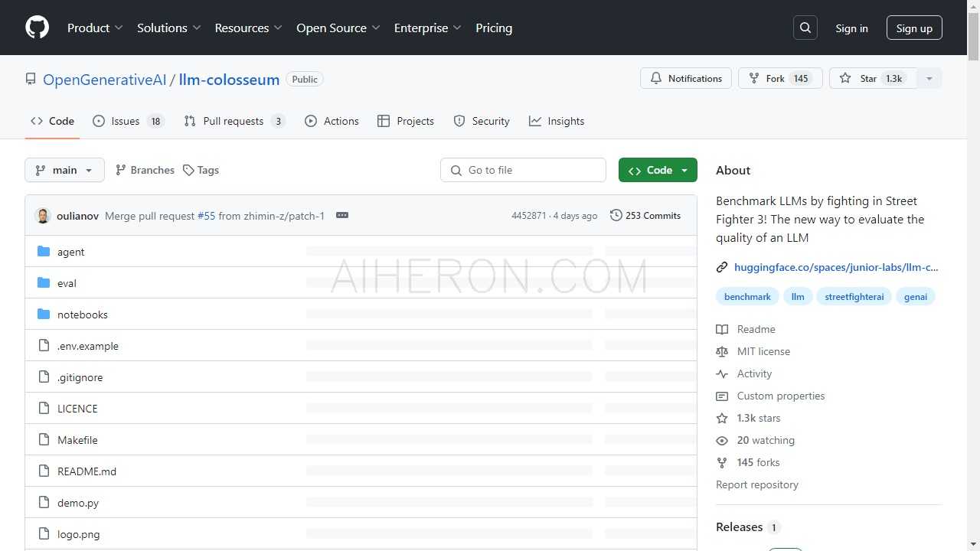Open the star lists dropdown arrow
Image resolution: width=980 pixels, height=551 pixels.
pos(929,78)
